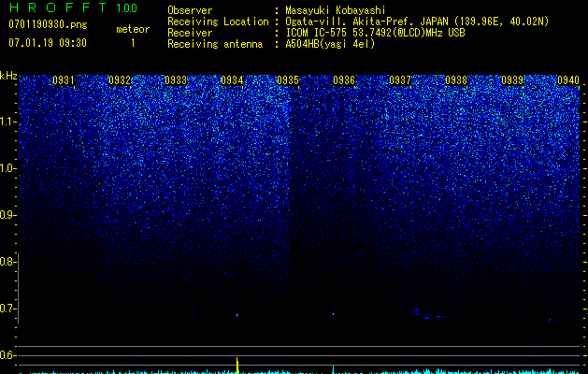The image size is (588, 374).
Task: Select the ICOM IC-575 53.7492 MHz USB text
Action: (x=376, y=33)
